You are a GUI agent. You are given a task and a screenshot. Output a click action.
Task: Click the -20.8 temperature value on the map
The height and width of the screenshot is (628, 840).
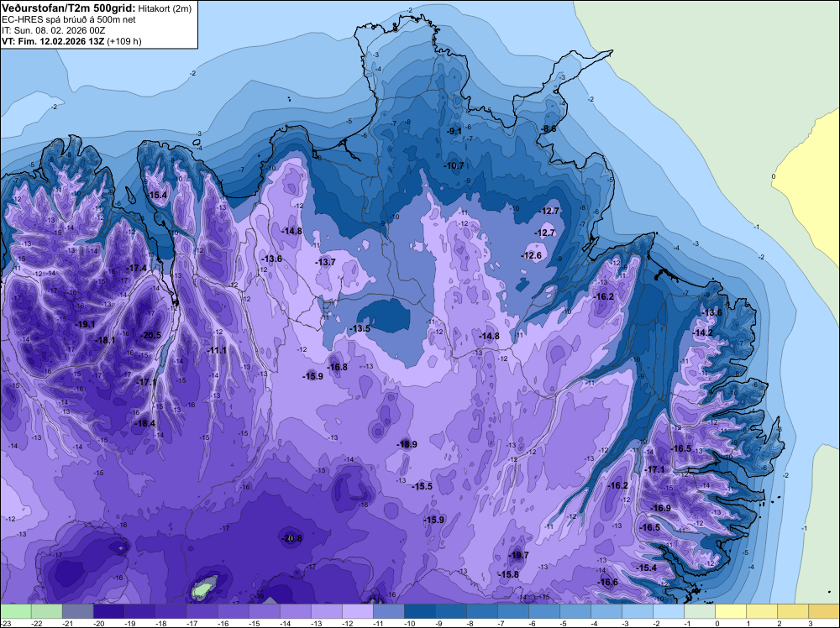(x=291, y=538)
